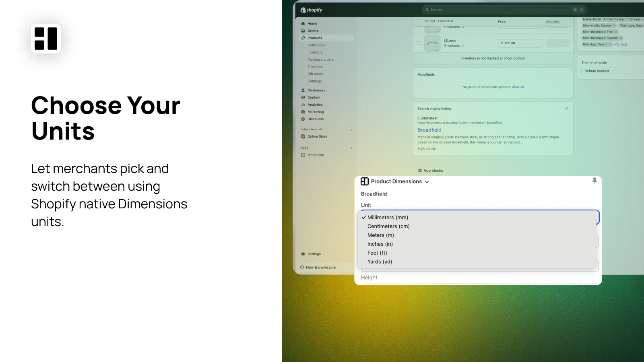Open the Product Dimensions title dropdown chevron
The width and height of the screenshot is (644, 362).
427,182
